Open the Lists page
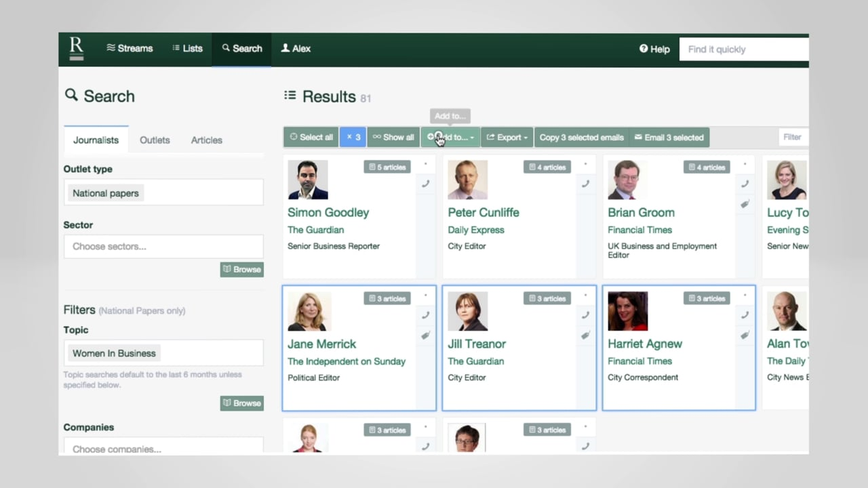 pos(188,48)
